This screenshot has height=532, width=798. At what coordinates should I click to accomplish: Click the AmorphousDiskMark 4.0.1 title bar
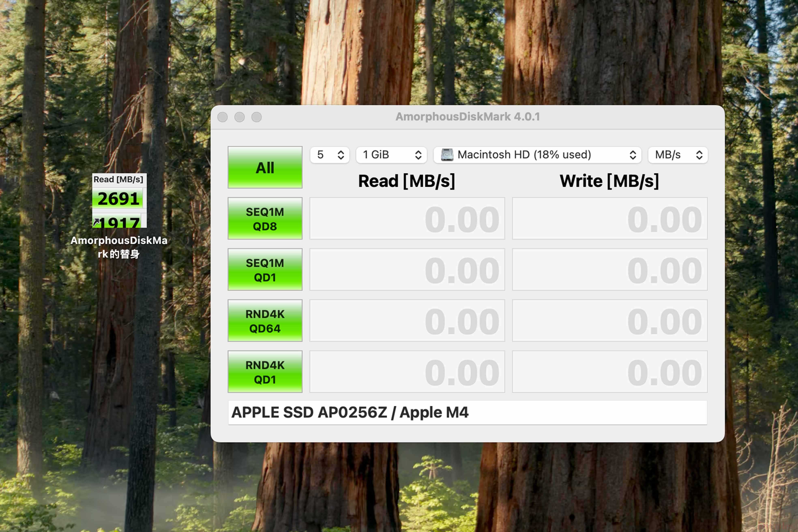pos(468,117)
